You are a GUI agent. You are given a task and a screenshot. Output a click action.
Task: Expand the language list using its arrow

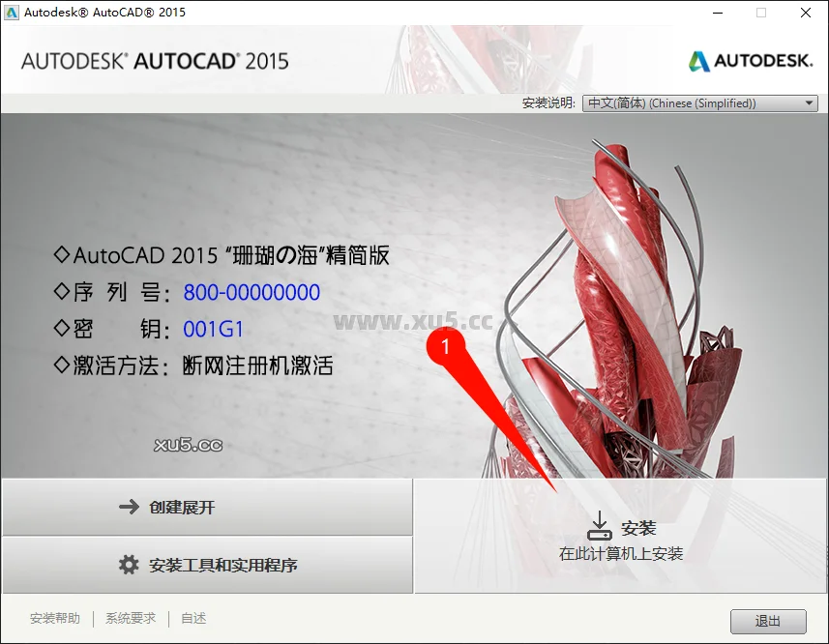(x=809, y=103)
